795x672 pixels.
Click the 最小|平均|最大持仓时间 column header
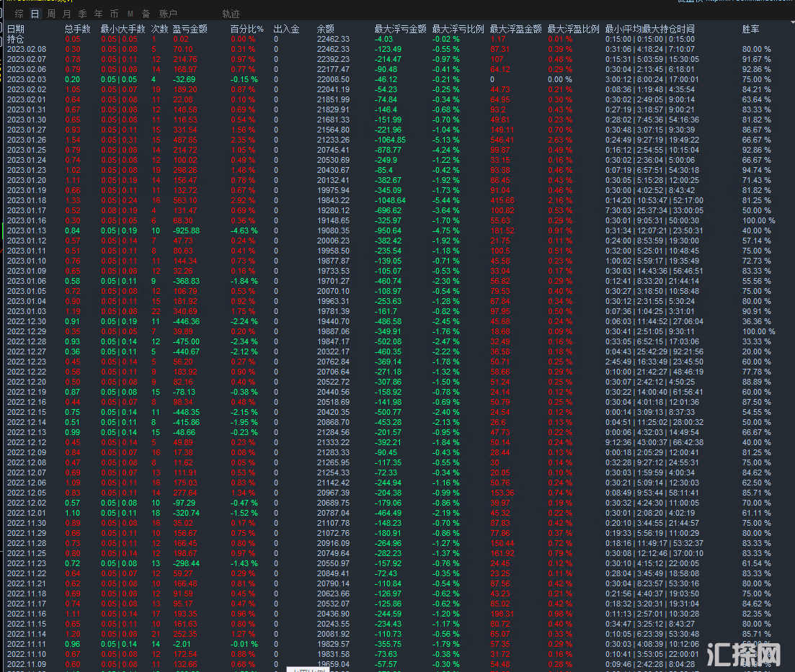point(650,30)
